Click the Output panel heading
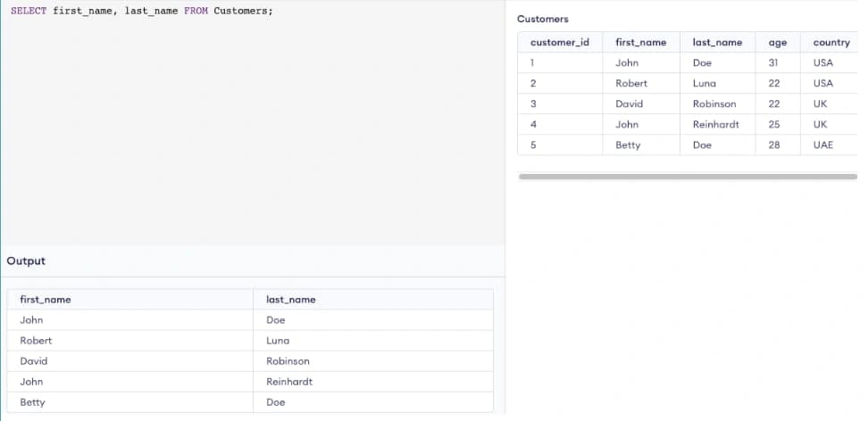 point(26,261)
